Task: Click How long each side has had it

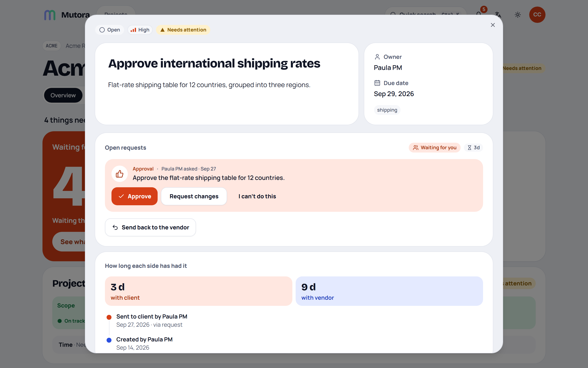Action: click(x=146, y=266)
